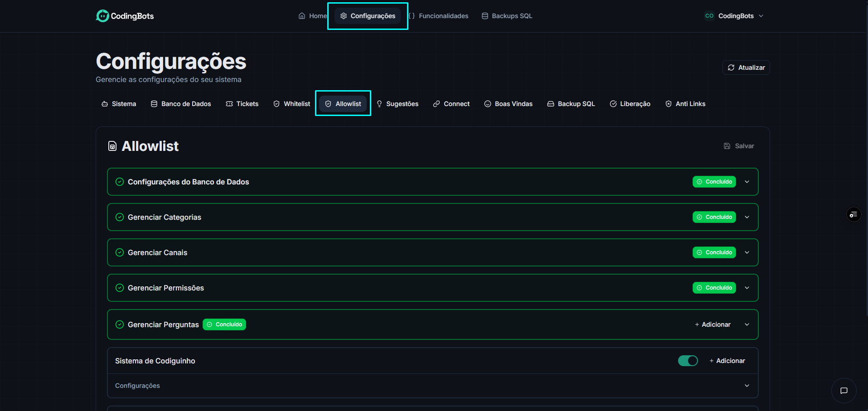Click the check icon on Liberação tab
The height and width of the screenshot is (411, 868).
[x=613, y=104]
